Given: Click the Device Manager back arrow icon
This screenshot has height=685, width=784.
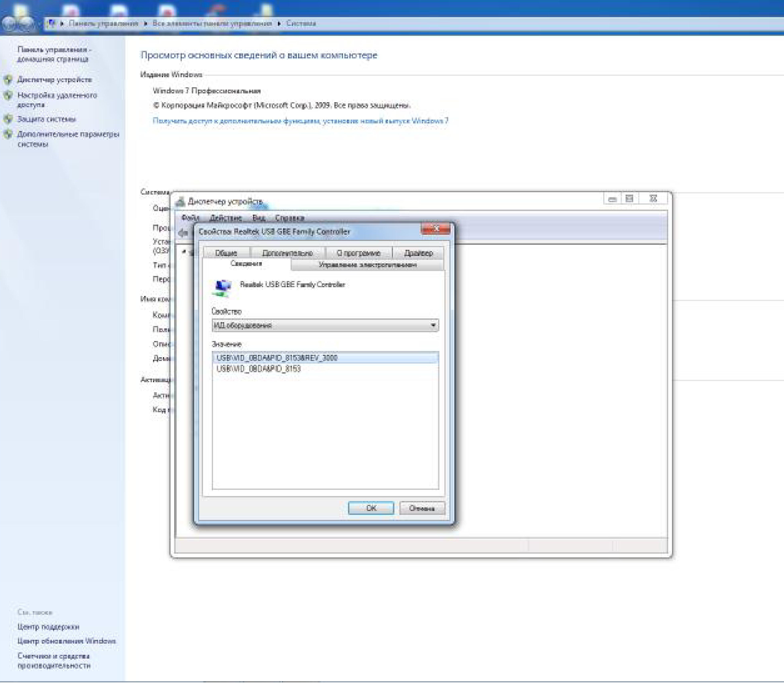Looking at the screenshot, I should 183,232.
